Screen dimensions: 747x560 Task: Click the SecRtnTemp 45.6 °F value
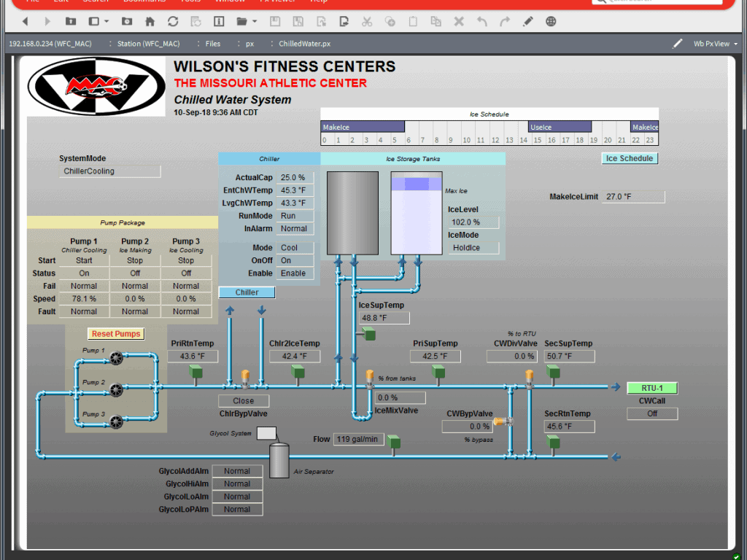tap(569, 427)
